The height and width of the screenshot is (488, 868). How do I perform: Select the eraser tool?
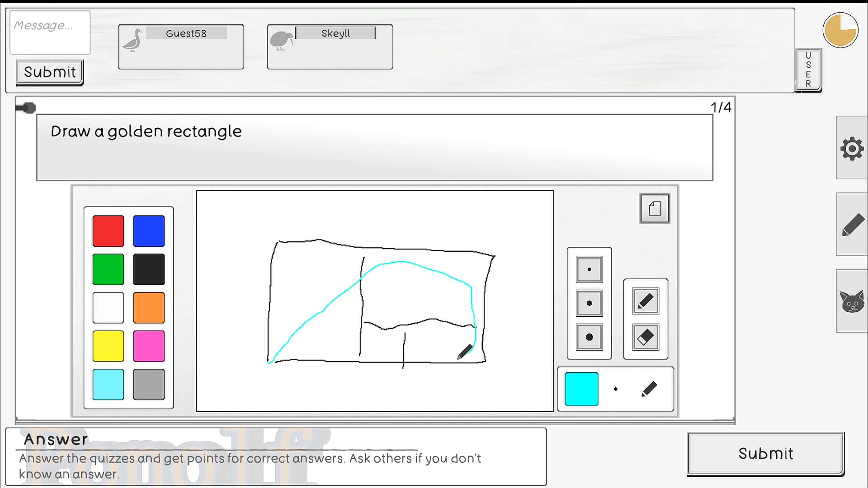pyautogui.click(x=645, y=337)
